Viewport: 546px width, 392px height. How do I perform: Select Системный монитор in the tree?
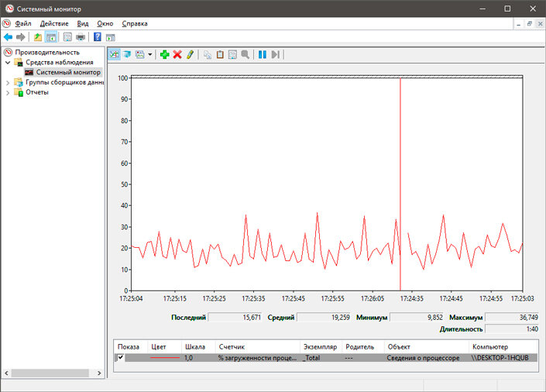click(x=68, y=73)
